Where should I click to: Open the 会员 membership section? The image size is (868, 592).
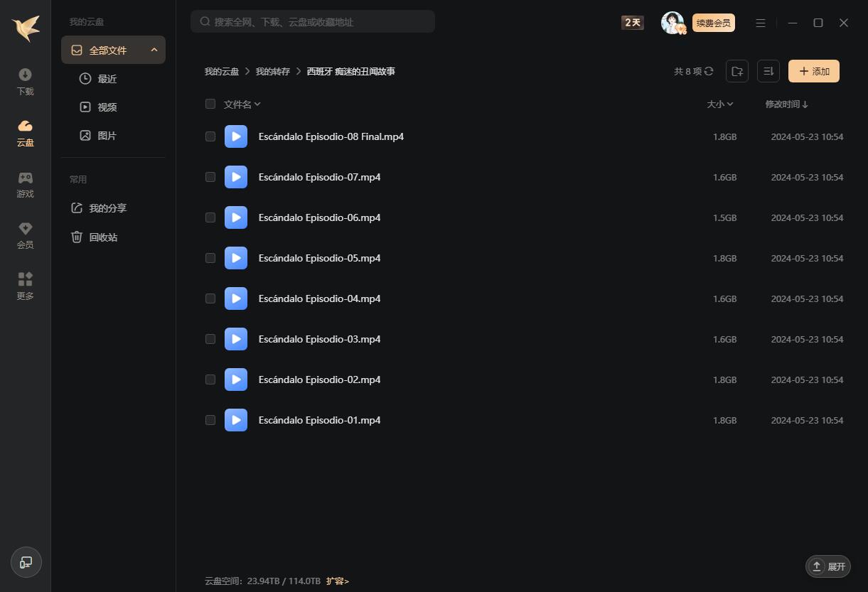25,235
